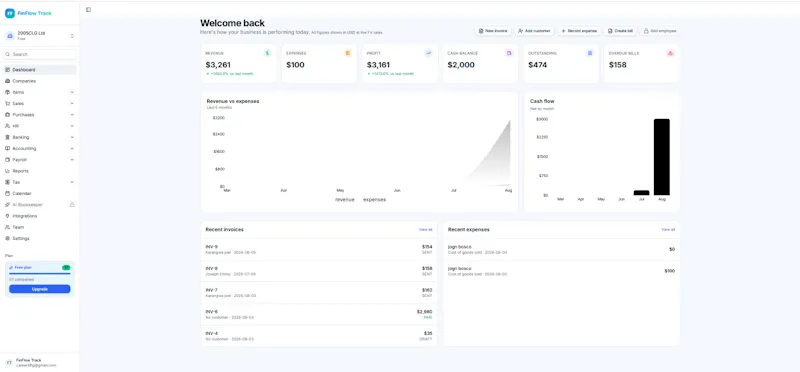Click the Purchases bag icon in sidebar
Viewport: 800px width, 372px height.
[x=7, y=115]
